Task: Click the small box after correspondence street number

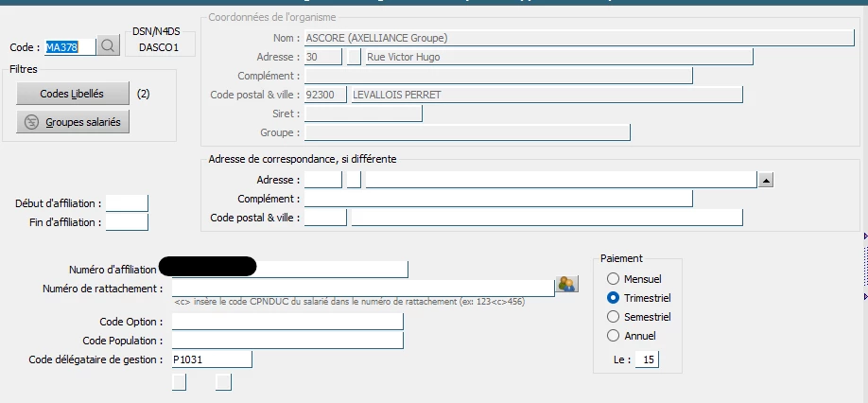Action: tap(354, 180)
